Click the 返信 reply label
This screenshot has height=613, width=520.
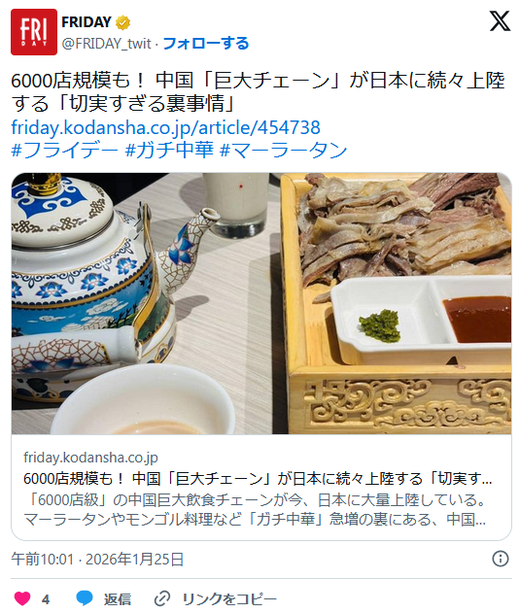pos(117,599)
